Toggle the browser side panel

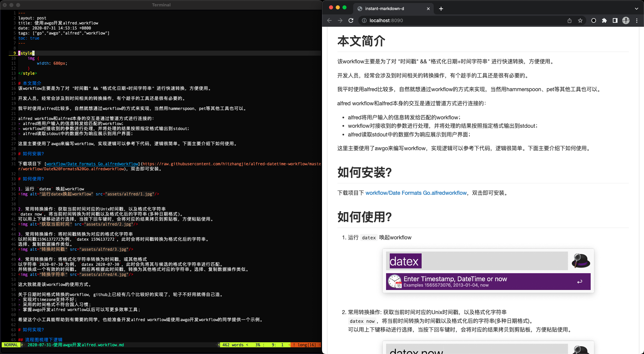[x=615, y=20]
